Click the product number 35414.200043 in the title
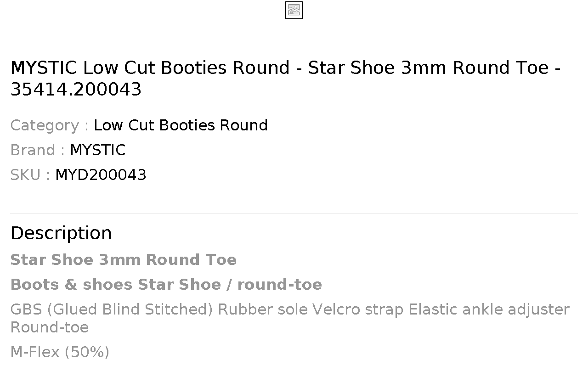 pos(76,89)
